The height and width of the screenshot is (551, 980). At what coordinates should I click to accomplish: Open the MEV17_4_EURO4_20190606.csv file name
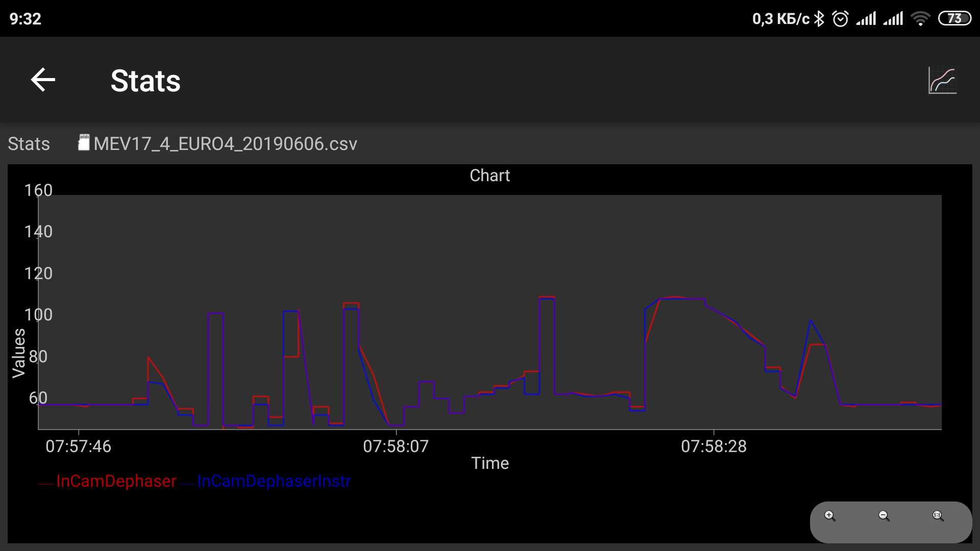click(225, 144)
